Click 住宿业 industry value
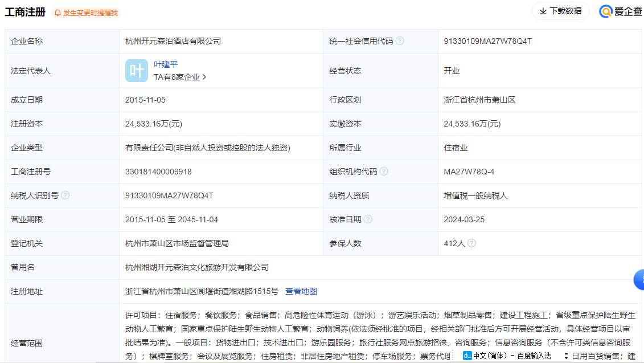The image size is (644, 363). [456, 148]
